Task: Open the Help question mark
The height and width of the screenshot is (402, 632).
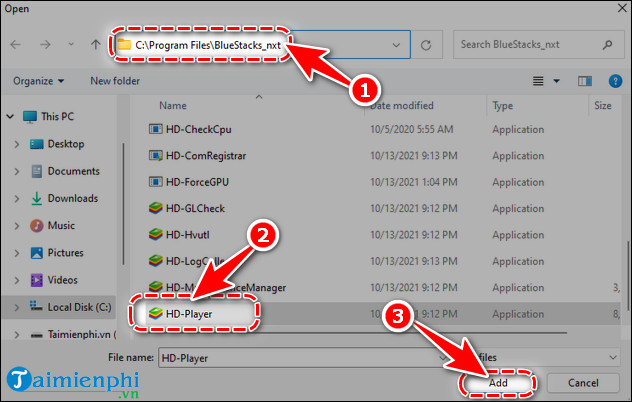Action: click(615, 81)
